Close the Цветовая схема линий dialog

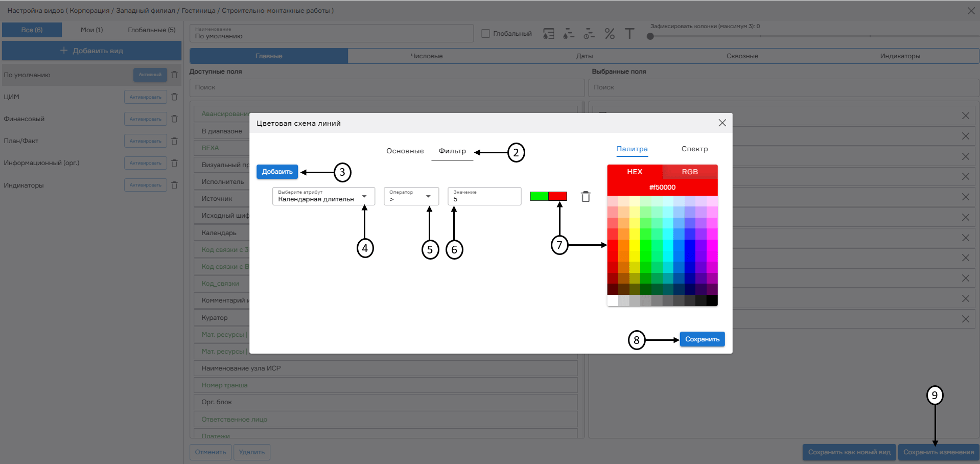pos(722,123)
